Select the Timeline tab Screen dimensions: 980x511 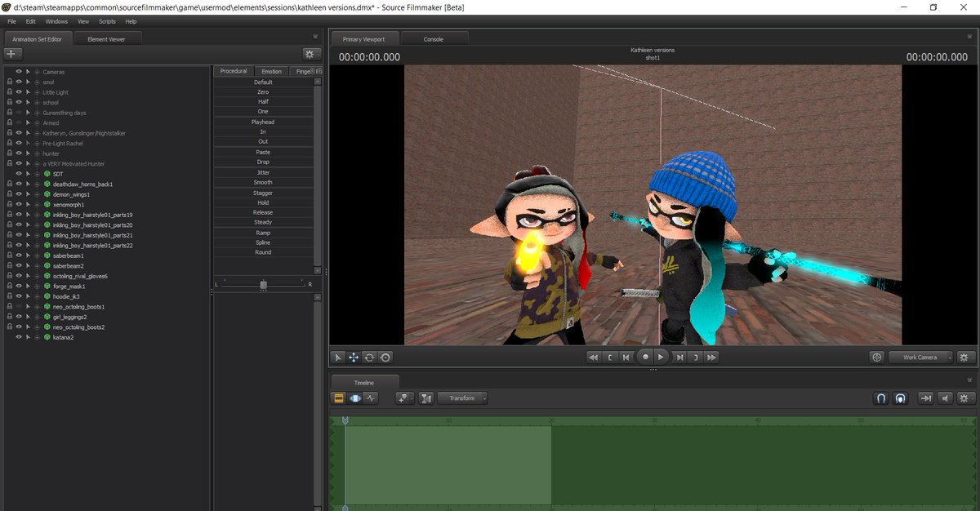pos(364,382)
